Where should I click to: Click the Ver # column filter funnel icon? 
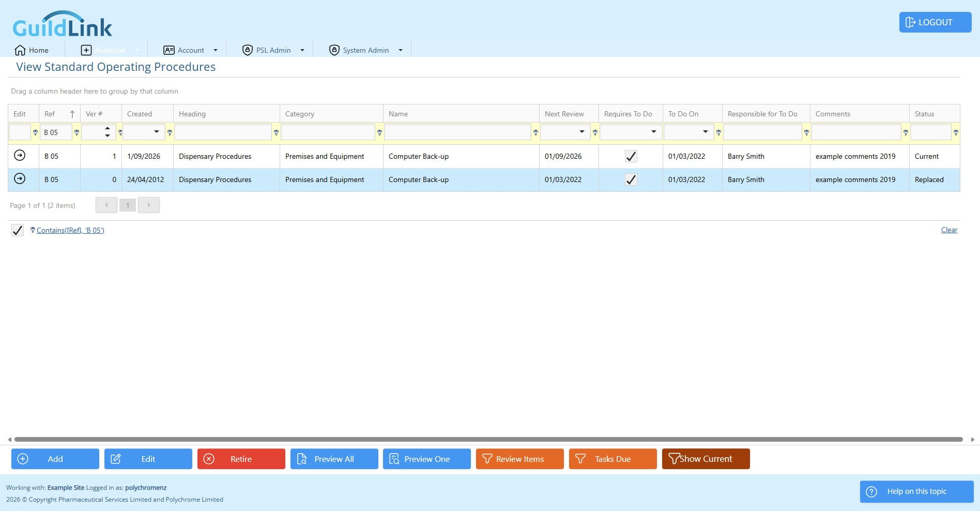(120, 133)
